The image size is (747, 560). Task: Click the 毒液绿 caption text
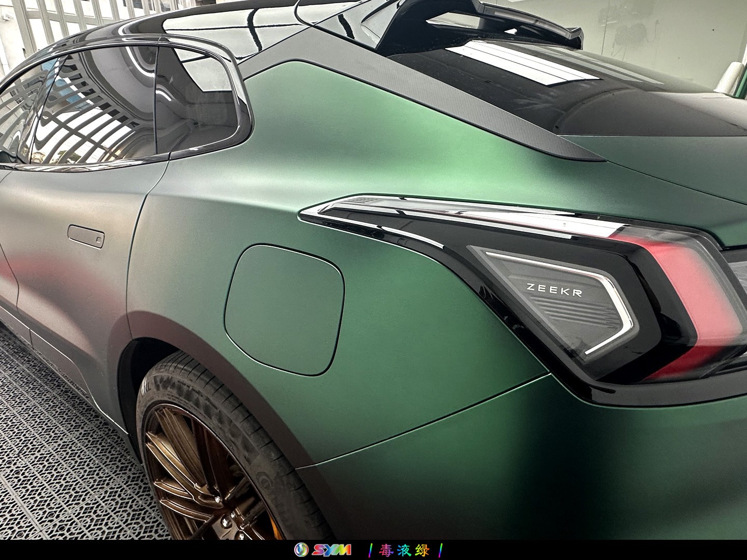coord(405,550)
